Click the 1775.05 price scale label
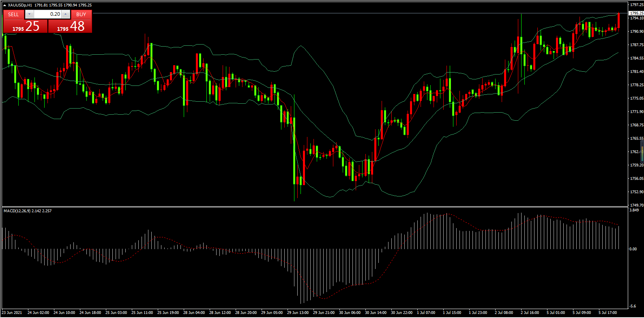 pos(636,98)
